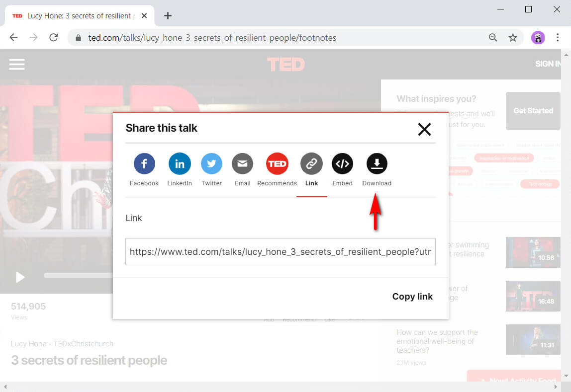Click the SIGN IN link
571x392 pixels.
pos(548,64)
